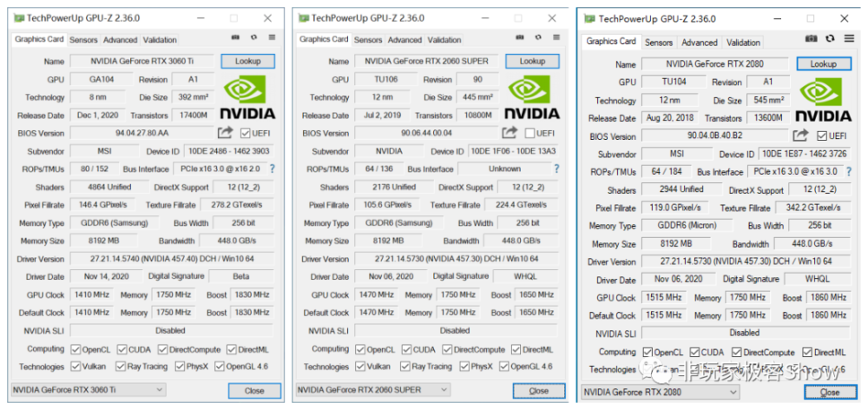Viewport: 868px width, 410px height.
Task: Open hamburger menu in RTX 3060 Ti window
Action: pos(272,37)
